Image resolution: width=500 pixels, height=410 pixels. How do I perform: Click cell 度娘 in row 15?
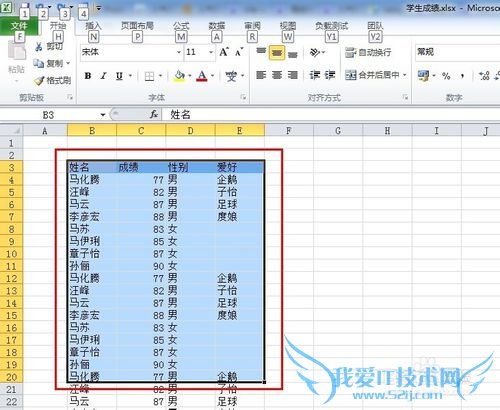(x=240, y=315)
